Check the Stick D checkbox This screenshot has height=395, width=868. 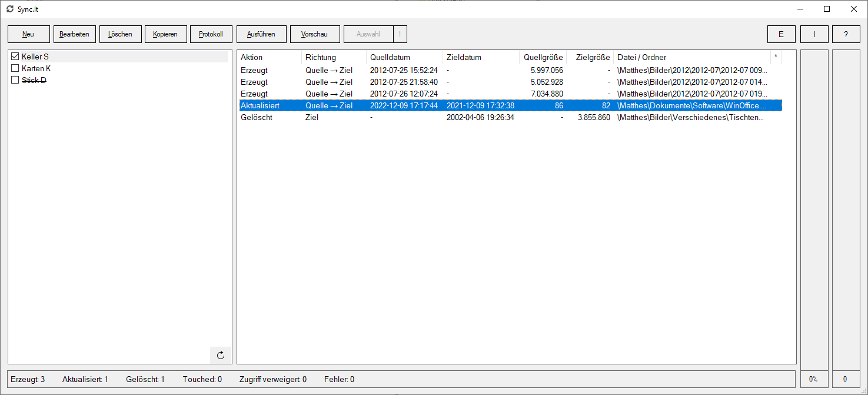pos(15,80)
